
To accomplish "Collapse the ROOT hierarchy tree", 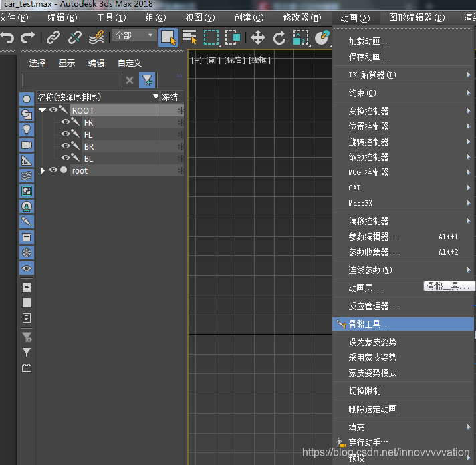I will click(43, 110).
